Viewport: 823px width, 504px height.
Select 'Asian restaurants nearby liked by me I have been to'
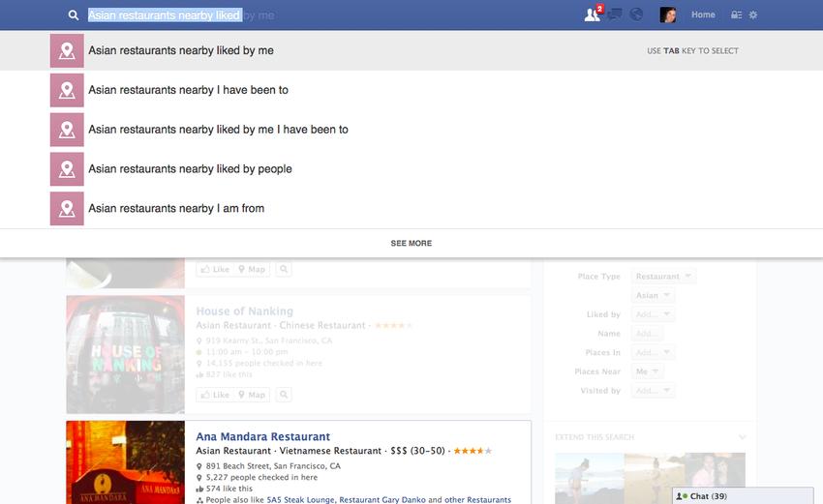tap(411, 130)
